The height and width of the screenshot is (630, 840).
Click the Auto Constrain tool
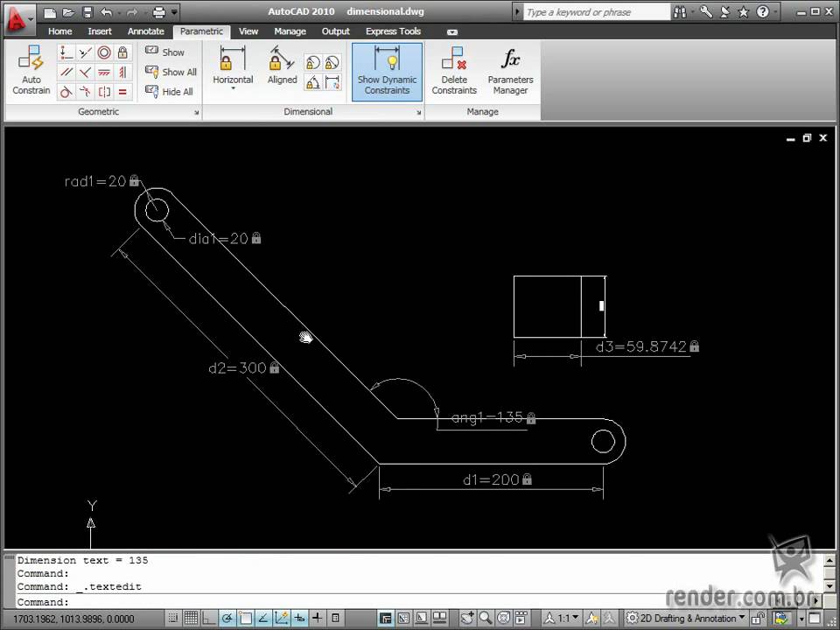pyautogui.click(x=31, y=71)
